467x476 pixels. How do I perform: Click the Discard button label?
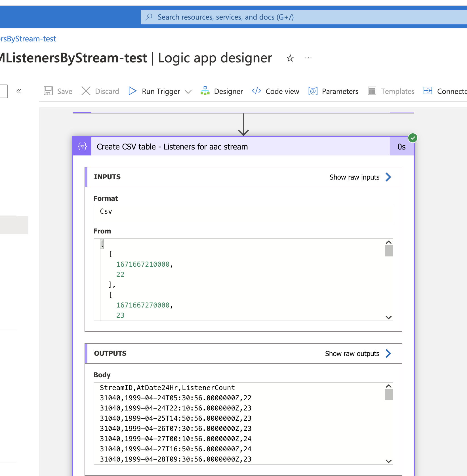click(x=107, y=91)
